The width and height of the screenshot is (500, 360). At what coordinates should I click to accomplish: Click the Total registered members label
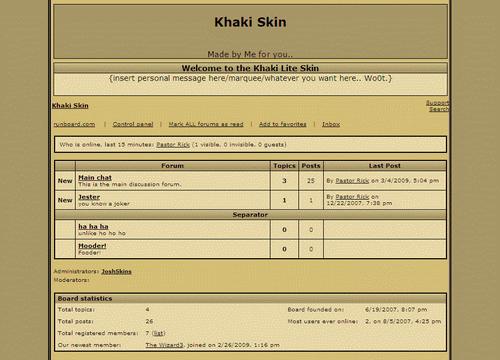98,333
